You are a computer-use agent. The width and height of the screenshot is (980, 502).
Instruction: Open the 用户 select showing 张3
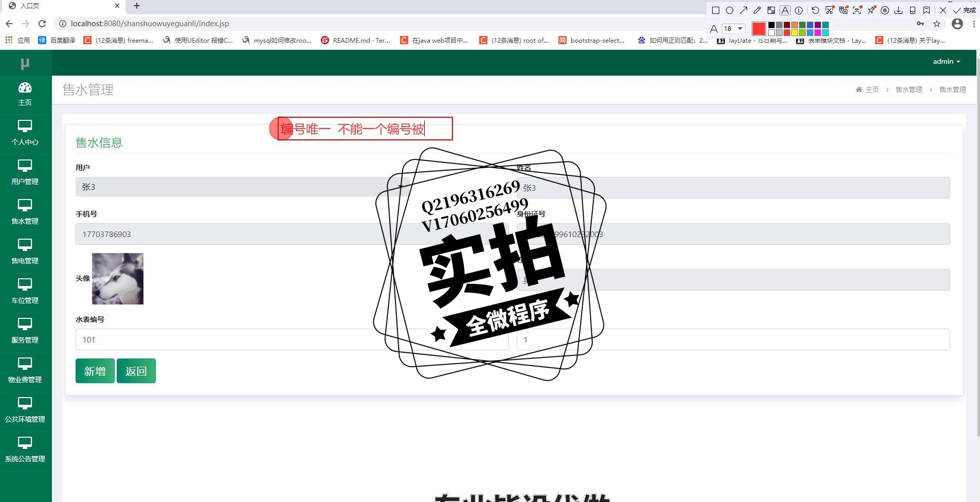242,187
